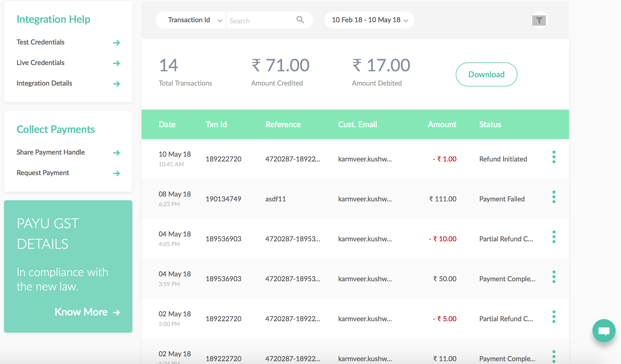
Task: Open actions menu on 02 May Partial Refund row
Action: 554,316
